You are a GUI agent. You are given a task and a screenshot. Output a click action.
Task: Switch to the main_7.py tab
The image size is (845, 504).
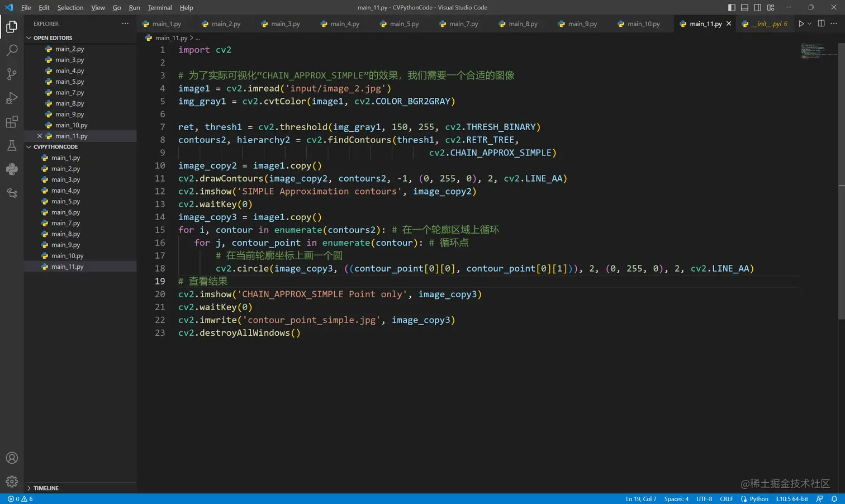464,24
